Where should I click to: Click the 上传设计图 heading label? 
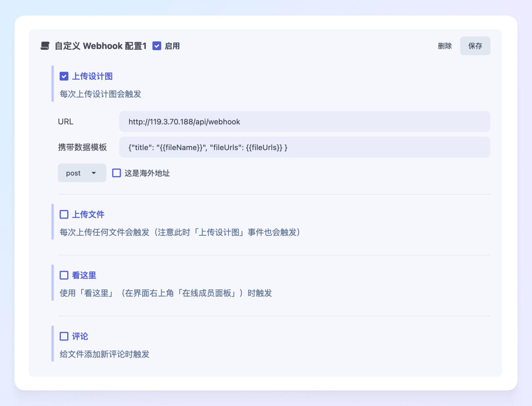coord(93,76)
